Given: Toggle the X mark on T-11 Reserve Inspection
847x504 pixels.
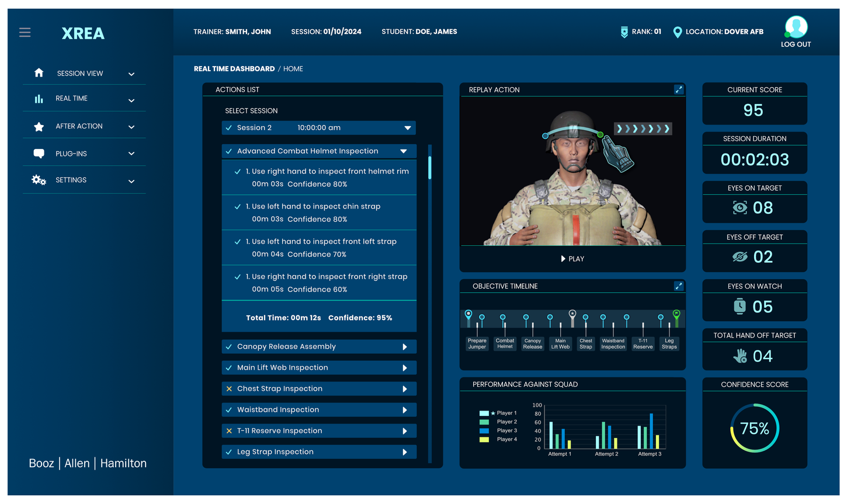Looking at the screenshot, I should point(229,431).
